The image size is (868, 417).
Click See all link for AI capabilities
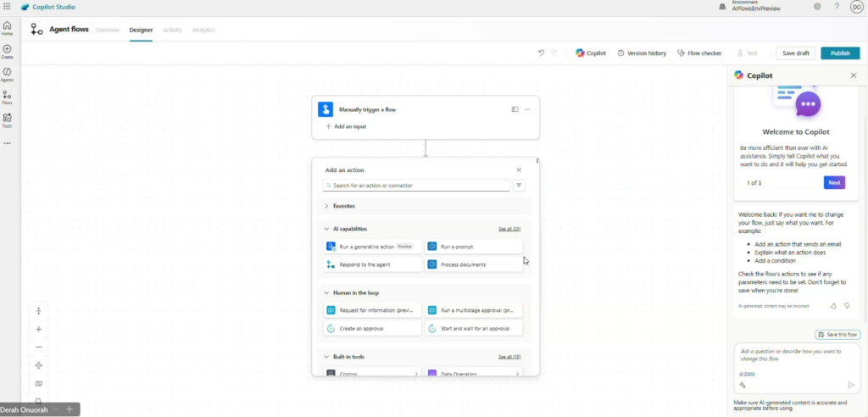(509, 229)
